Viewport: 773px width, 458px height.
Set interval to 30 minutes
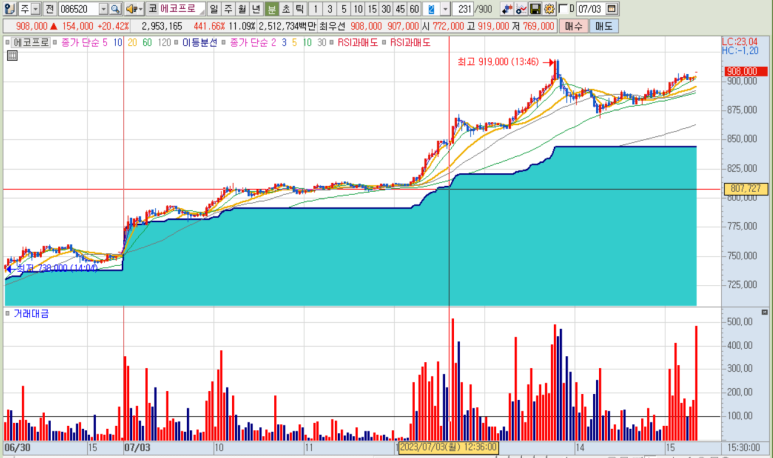click(386, 9)
